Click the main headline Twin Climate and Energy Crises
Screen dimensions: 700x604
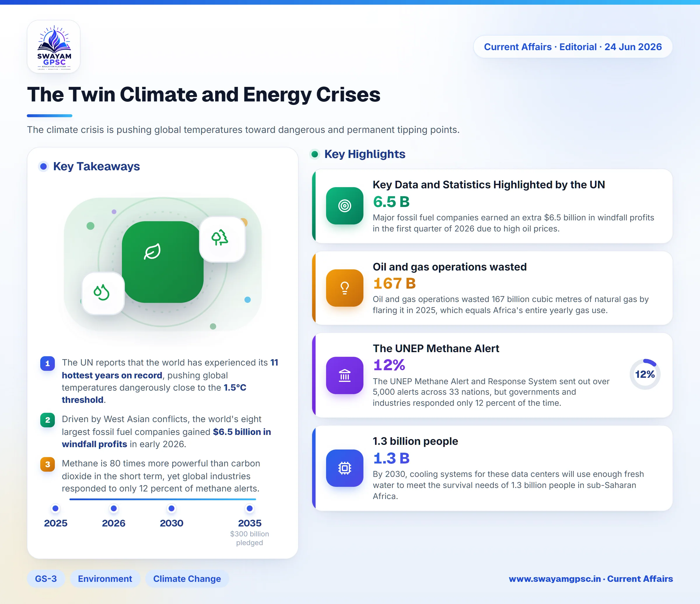(203, 94)
